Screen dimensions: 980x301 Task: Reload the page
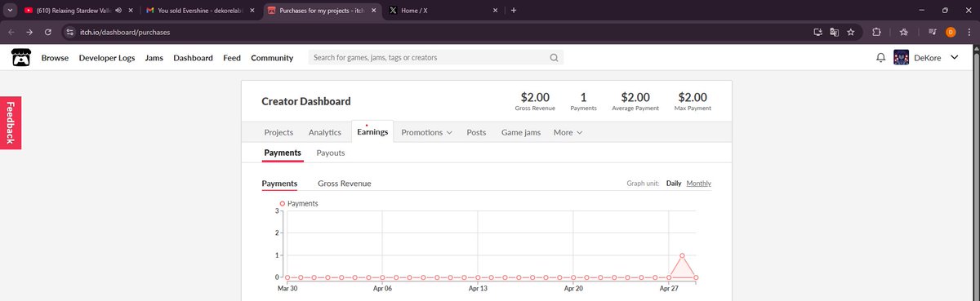click(49, 32)
